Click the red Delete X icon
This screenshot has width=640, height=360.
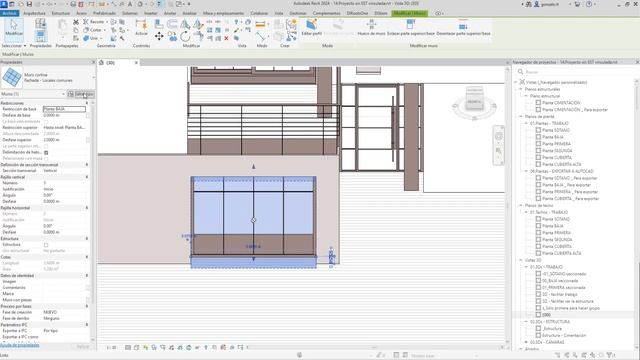pyautogui.click(x=227, y=38)
